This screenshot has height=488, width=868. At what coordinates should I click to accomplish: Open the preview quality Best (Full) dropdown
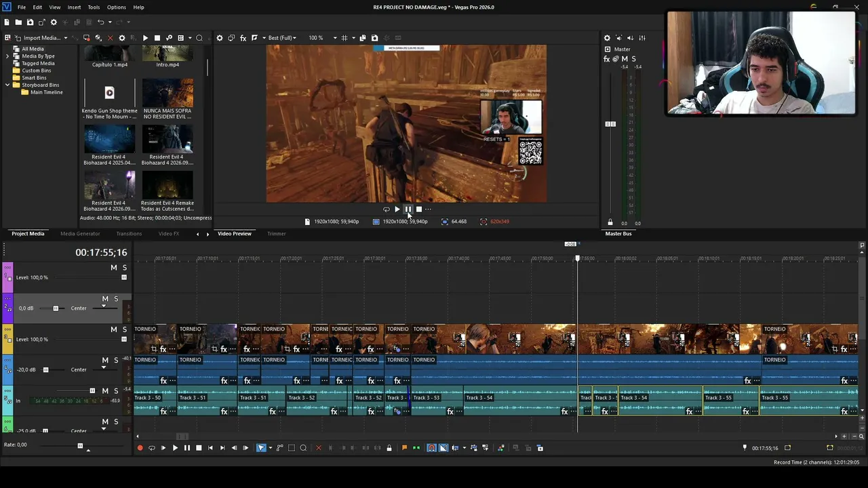point(282,38)
